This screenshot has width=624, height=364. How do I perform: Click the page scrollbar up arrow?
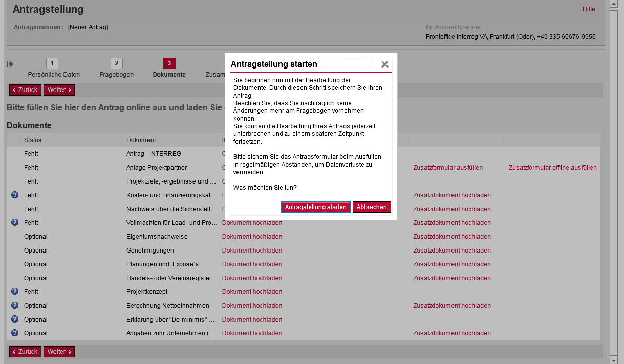(614, 4)
